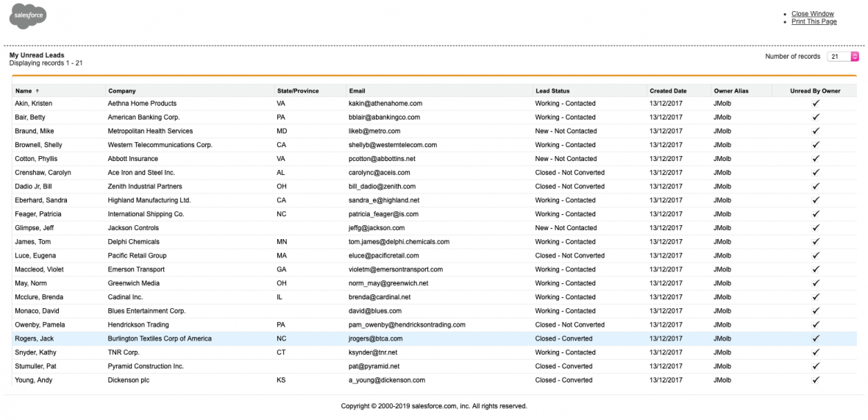Click company Aethna Home Products

tap(142, 104)
